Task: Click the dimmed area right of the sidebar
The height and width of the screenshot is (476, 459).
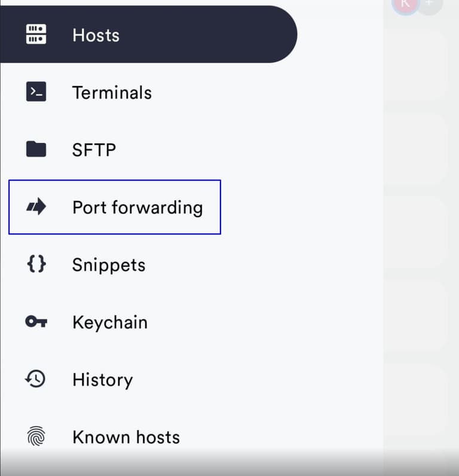Action: pyautogui.click(x=421, y=239)
